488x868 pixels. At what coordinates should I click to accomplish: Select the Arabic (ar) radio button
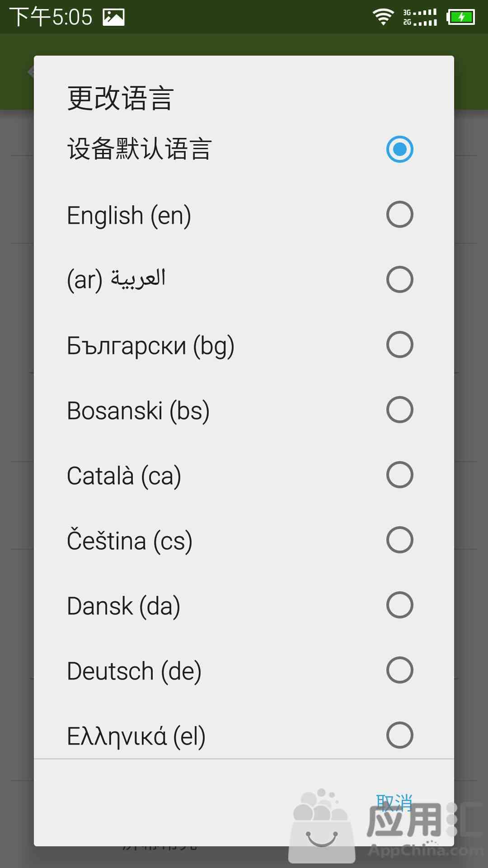coord(399,279)
